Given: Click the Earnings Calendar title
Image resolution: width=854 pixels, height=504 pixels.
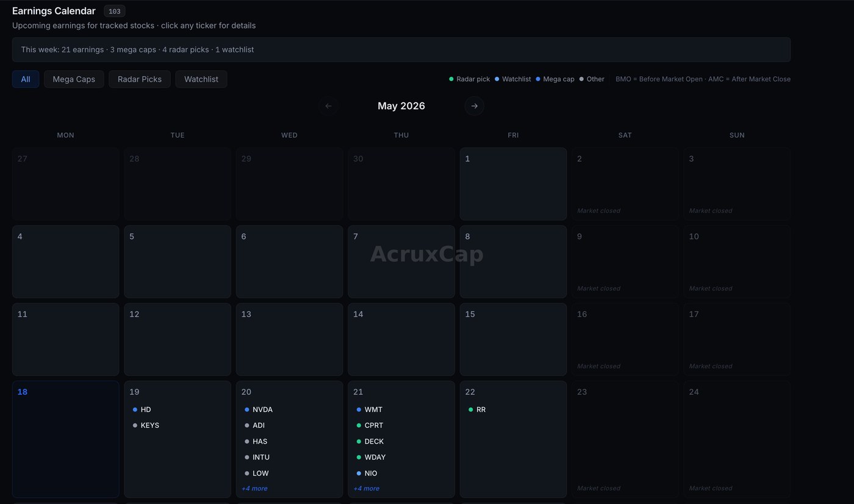Looking at the screenshot, I should pyautogui.click(x=54, y=11).
